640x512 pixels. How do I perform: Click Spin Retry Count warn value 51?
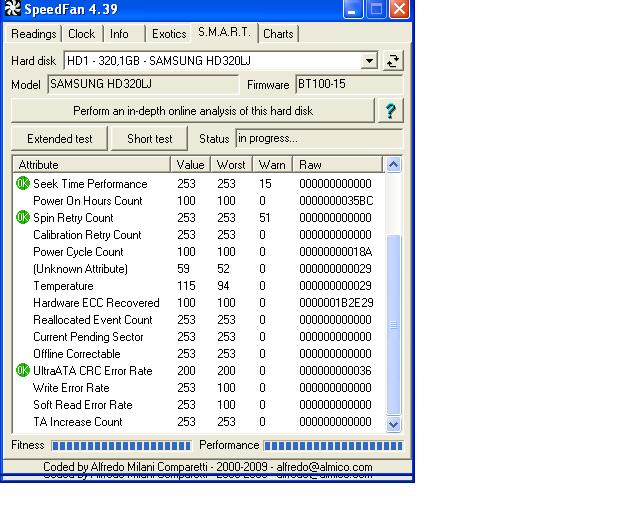265,218
